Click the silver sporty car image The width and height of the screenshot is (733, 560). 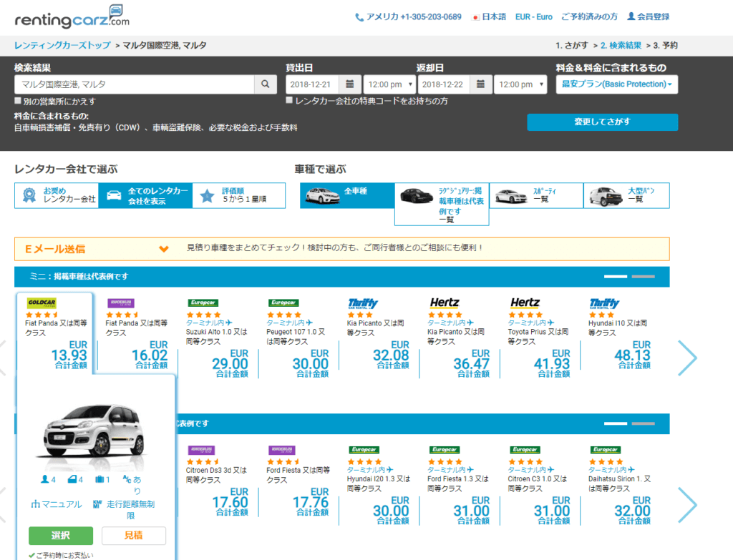point(511,196)
